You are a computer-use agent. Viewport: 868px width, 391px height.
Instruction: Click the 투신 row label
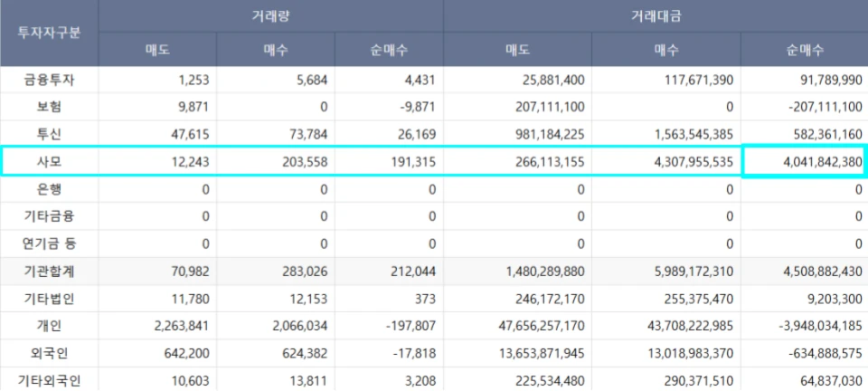coord(49,134)
